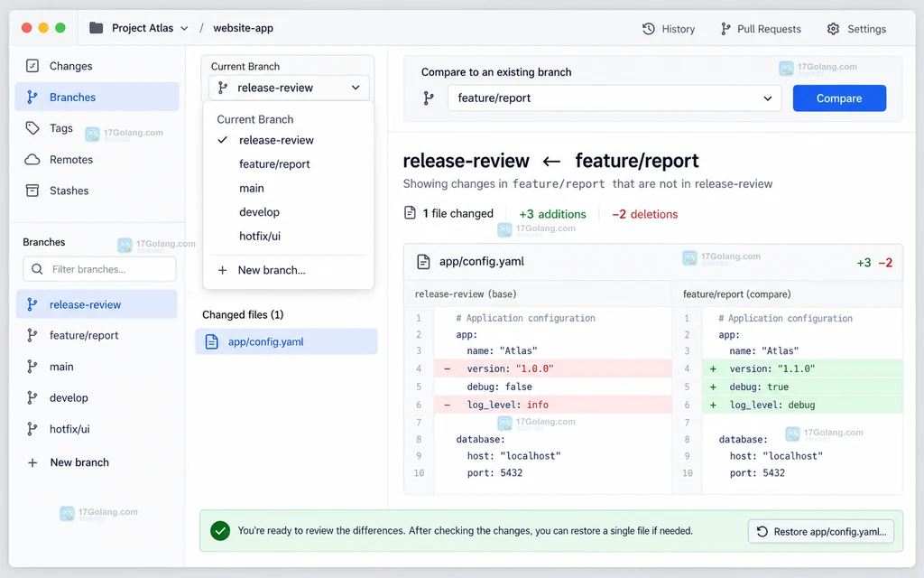Click the magnifier icon in Filter branches
The height and width of the screenshot is (578, 924).
(37, 269)
